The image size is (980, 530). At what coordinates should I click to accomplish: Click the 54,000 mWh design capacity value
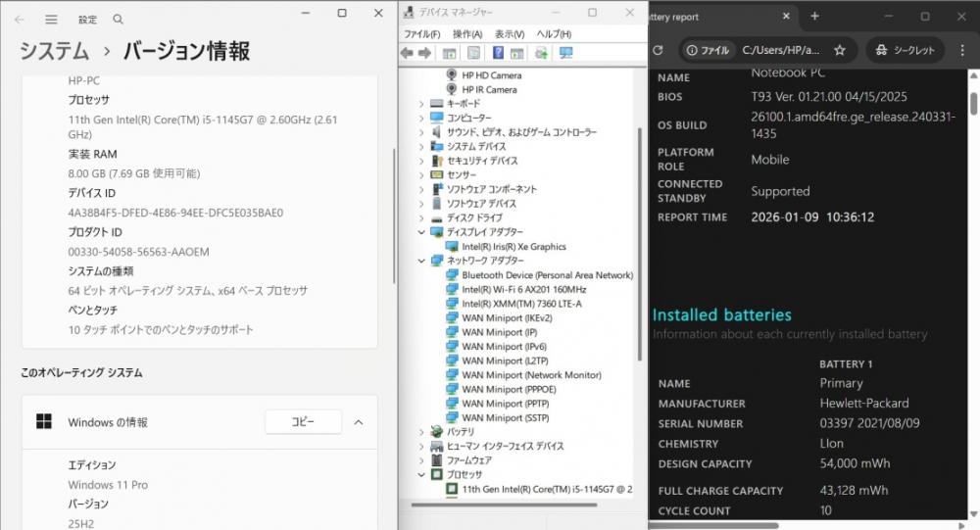click(855, 463)
